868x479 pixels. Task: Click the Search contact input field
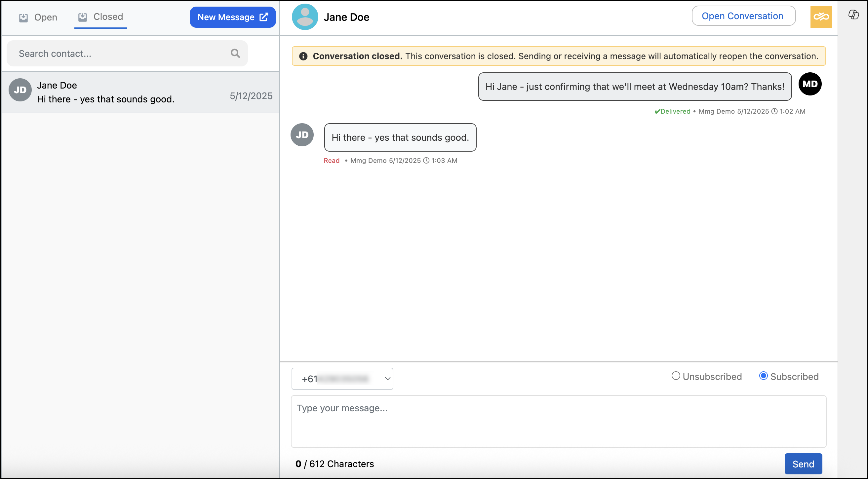click(x=118, y=53)
